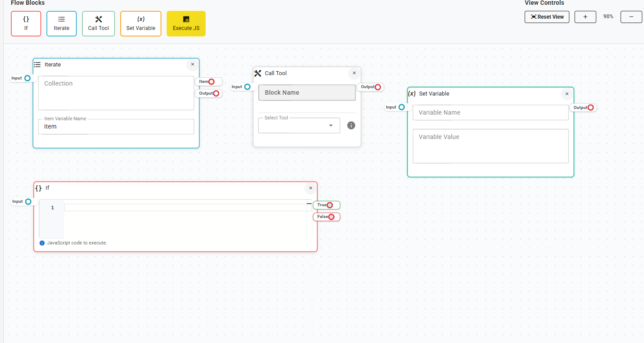Click the If block's Input port

tap(28, 201)
